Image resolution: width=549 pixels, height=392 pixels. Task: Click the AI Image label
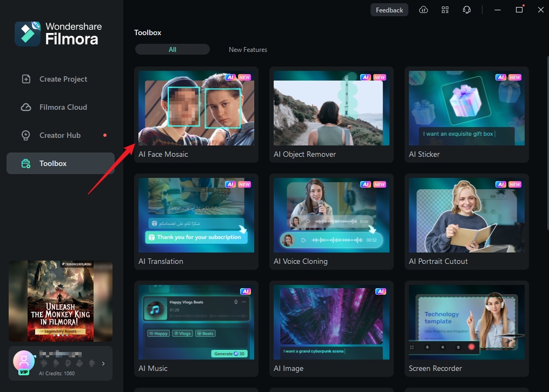[288, 369]
